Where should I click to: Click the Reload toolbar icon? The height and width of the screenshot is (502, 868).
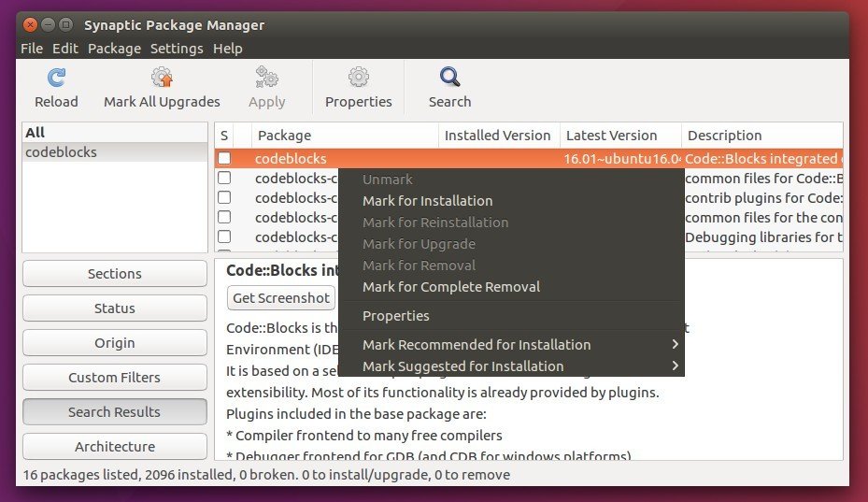coord(56,78)
